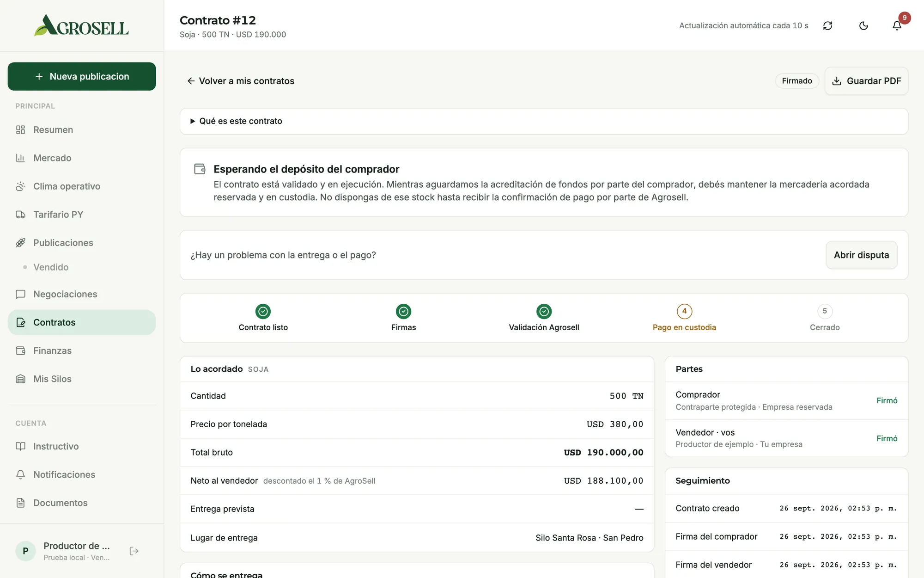Viewport: 924px width, 578px height.
Task: Click the refresh icon in header
Action: pos(827,25)
